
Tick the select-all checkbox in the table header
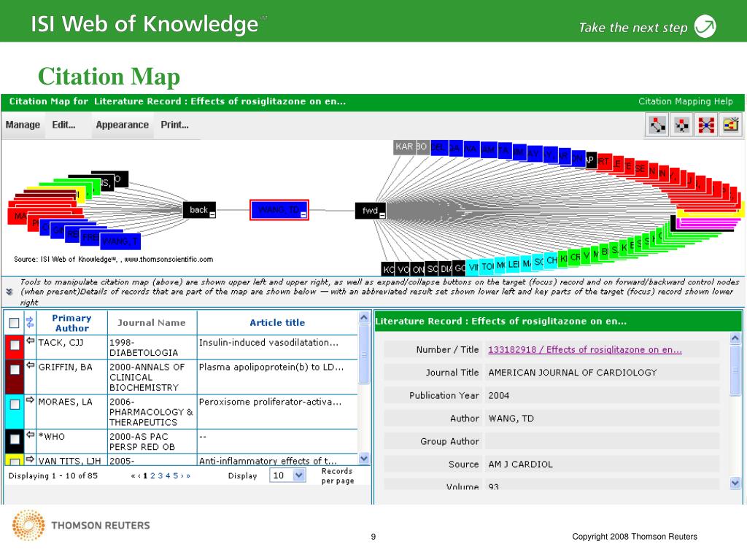(x=15, y=323)
